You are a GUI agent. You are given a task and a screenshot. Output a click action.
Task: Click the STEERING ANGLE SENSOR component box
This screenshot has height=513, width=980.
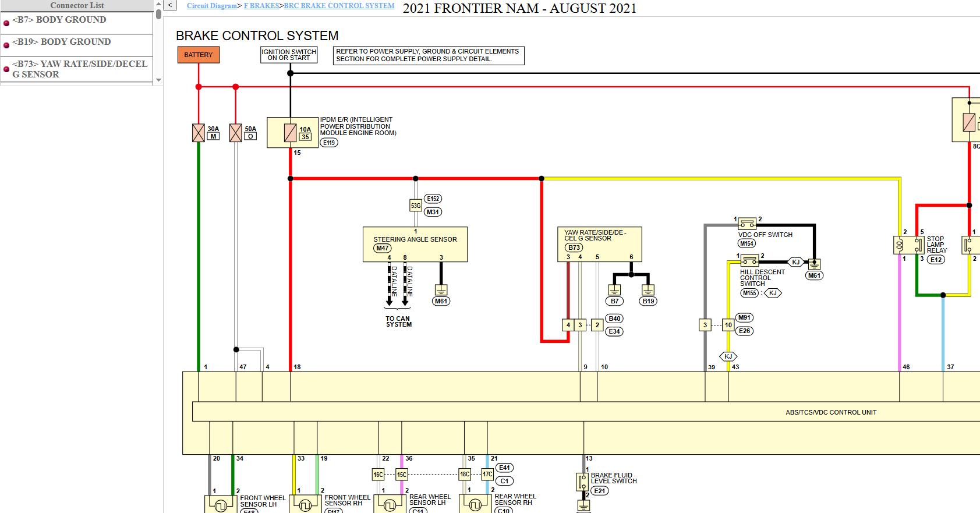pos(415,245)
